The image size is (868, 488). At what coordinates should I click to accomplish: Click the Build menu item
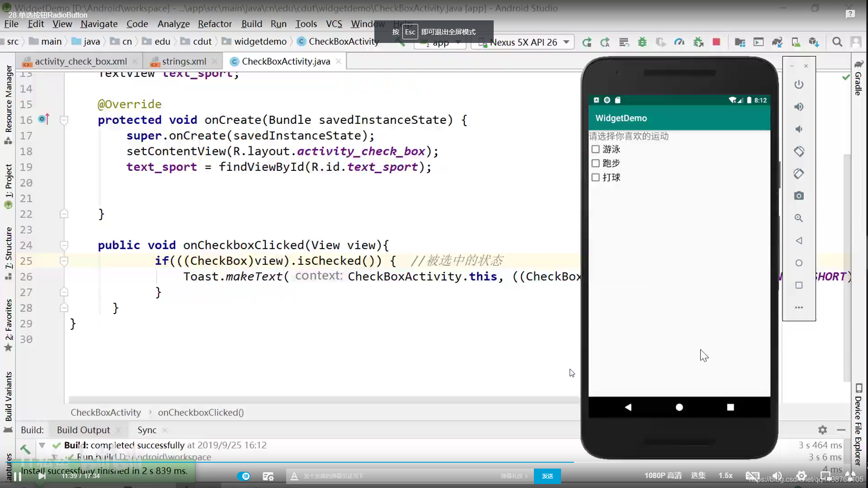tap(251, 24)
